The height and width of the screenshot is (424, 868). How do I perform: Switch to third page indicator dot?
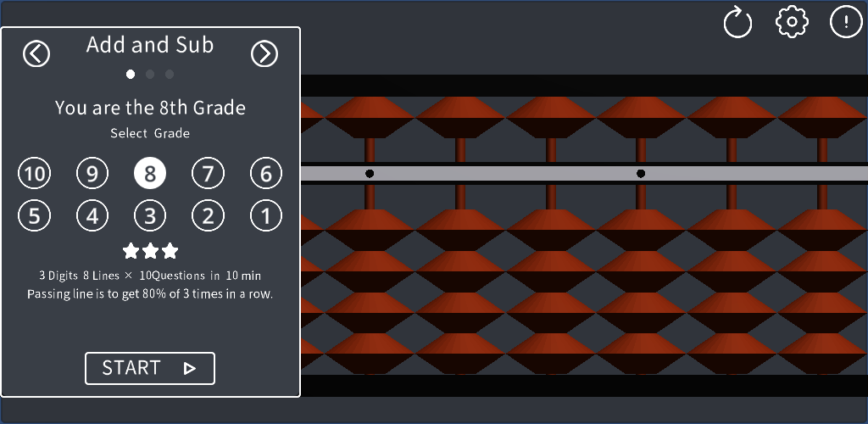point(170,74)
